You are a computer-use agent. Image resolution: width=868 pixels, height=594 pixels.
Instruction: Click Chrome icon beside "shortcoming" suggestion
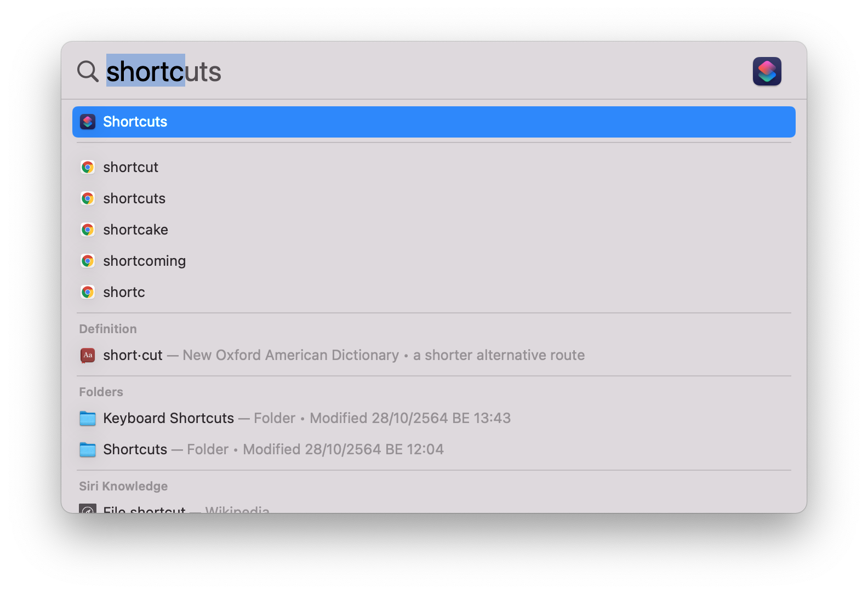pos(88,261)
